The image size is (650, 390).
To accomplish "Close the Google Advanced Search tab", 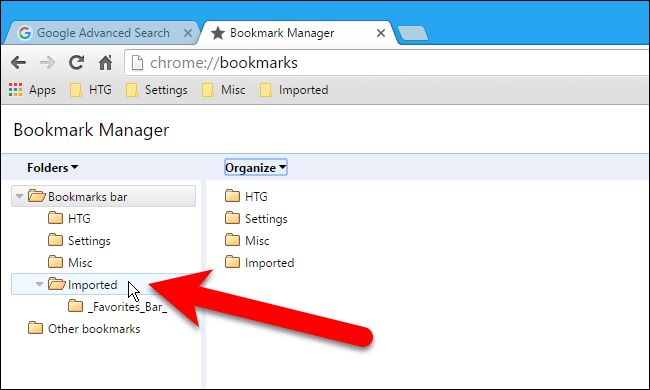I will [x=188, y=33].
